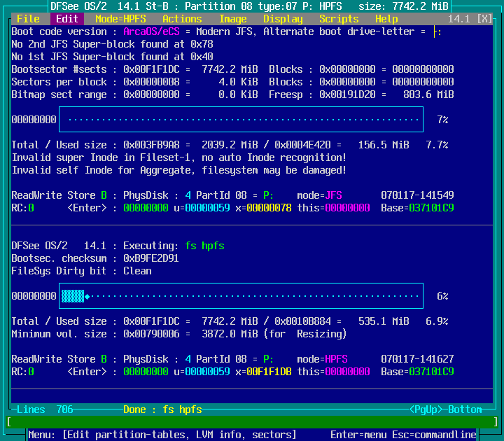Click the Menu hint on status line
This screenshot has width=504, height=441.
(x=162, y=435)
